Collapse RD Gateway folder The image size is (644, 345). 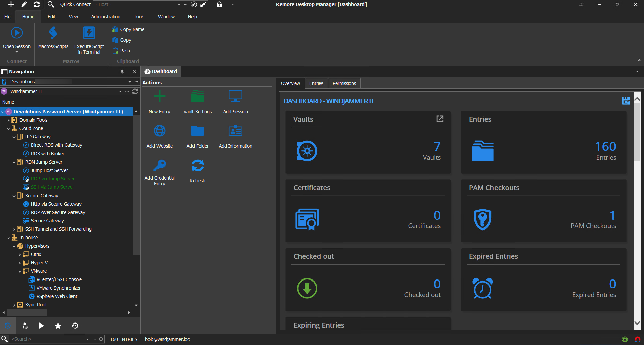click(14, 137)
